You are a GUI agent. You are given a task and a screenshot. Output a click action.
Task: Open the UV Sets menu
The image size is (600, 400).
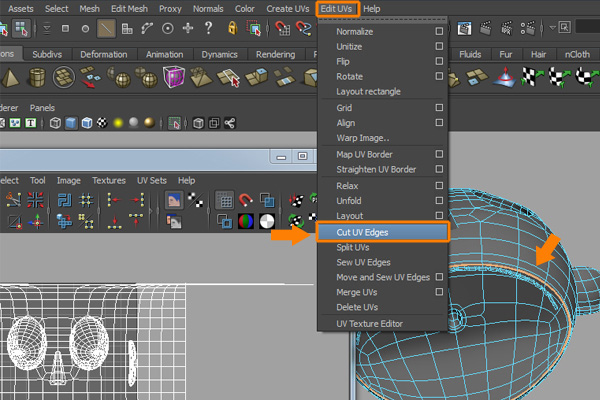pos(151,180)
